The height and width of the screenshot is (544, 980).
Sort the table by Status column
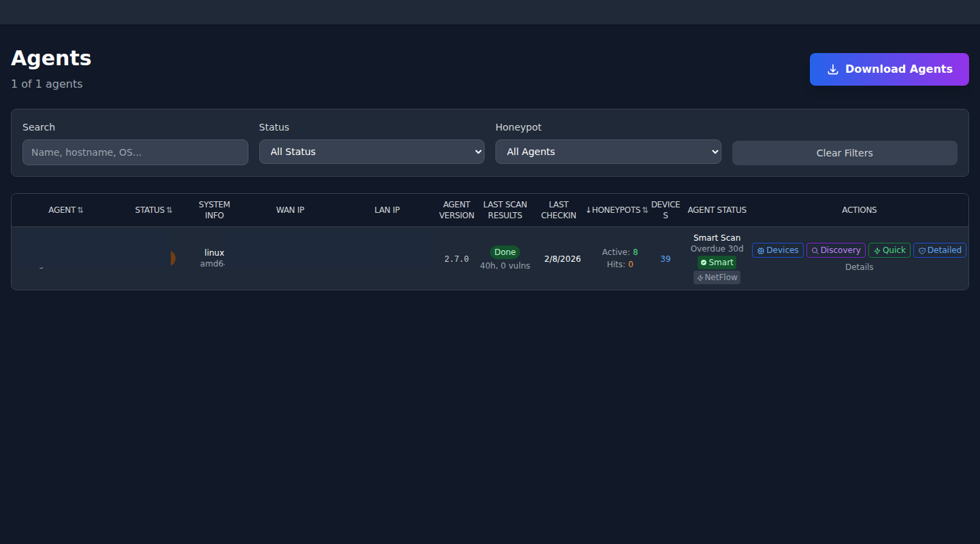click(x=153, y=210)
